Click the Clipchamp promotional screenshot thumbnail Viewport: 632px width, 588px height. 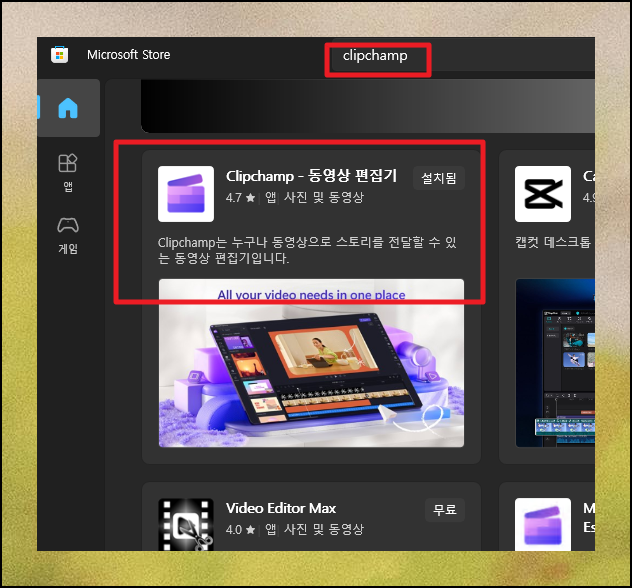point(311,363)
